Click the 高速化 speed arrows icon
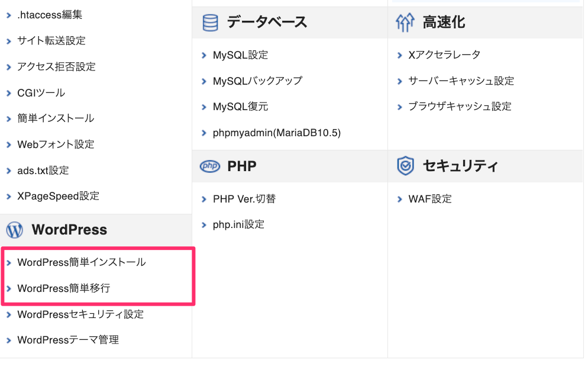This screenshot has height=366, width=588. click(405, 23)
